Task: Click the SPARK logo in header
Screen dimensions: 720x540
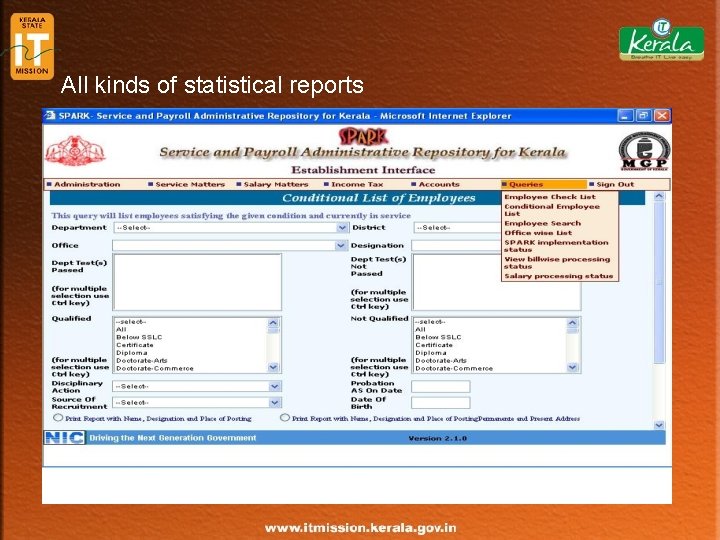Action: coord(363,137)
